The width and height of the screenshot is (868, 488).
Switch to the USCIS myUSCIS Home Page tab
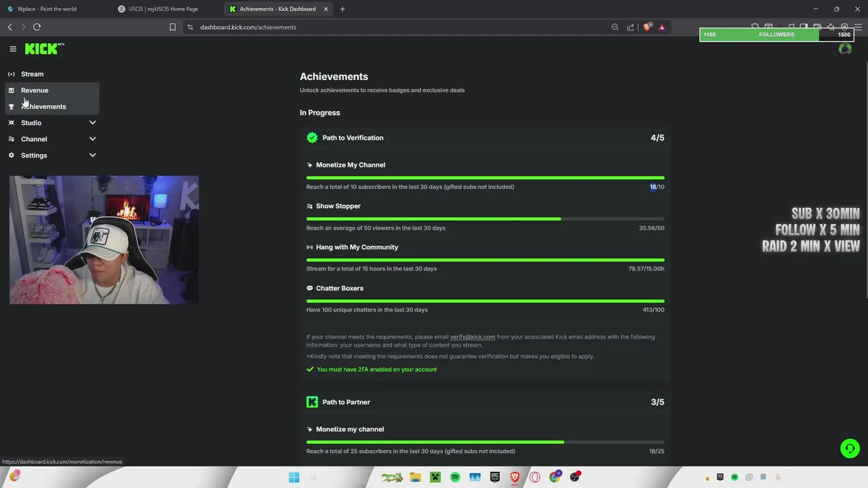(x=166, y=9)
